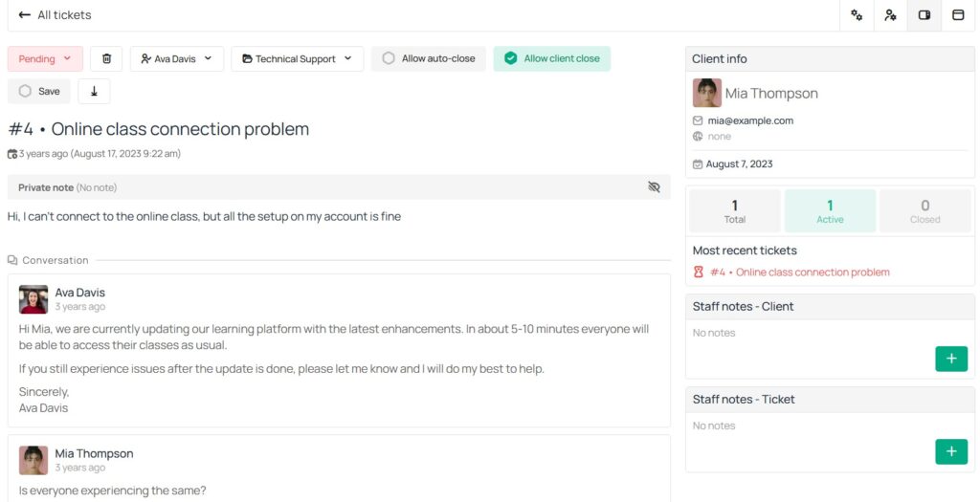Select the Closed tickets count tab
980x502 pixels.
click(x=924, y=211)
